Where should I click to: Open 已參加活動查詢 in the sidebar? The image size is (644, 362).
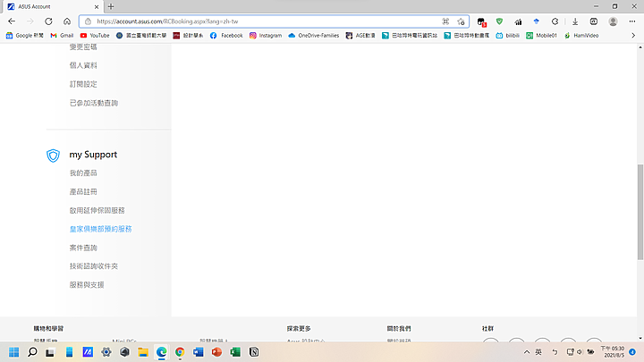pyautogui.click(x=94, y=103)
